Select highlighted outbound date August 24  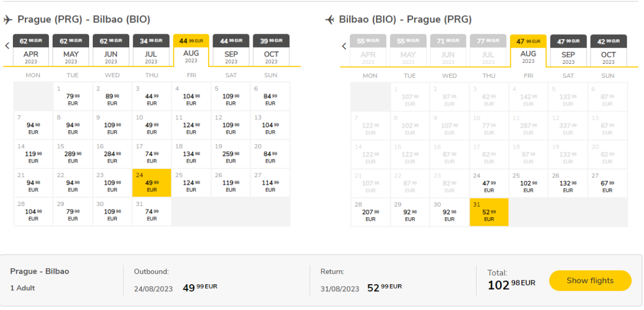(x=152, y=183)
